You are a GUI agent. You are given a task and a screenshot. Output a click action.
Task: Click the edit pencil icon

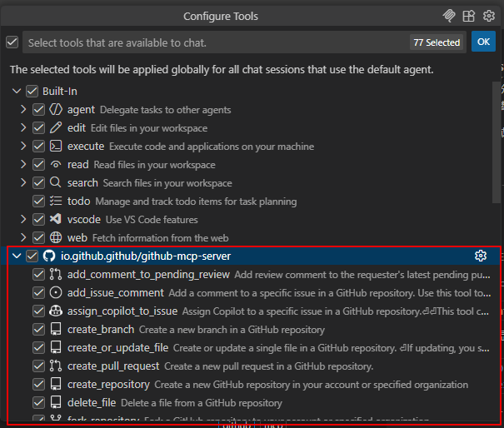tap(56, 128)
